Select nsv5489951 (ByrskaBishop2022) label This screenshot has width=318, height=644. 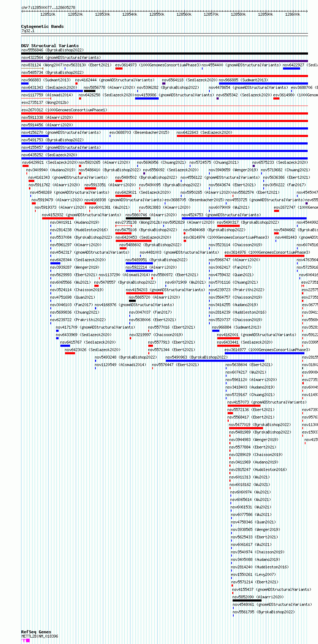(156, 260)
